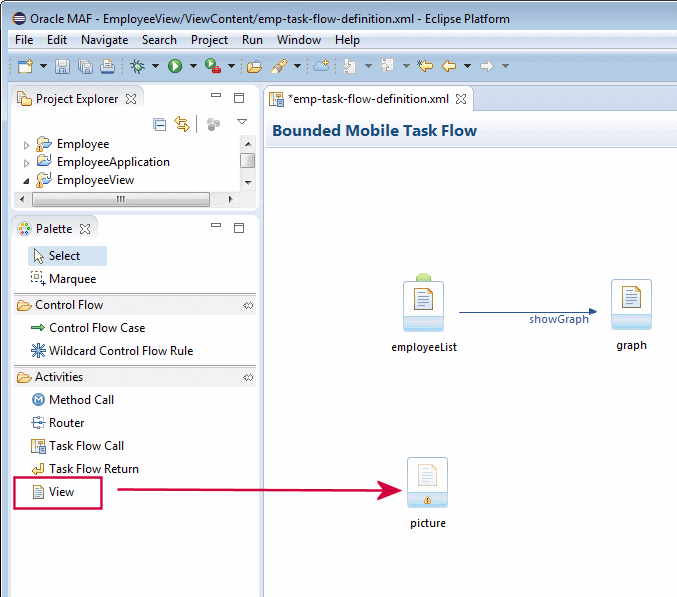Image resolution: width=677 pixels, height=597 pixels.
Task: Click the green Run button icon
Action: [175, 66]
